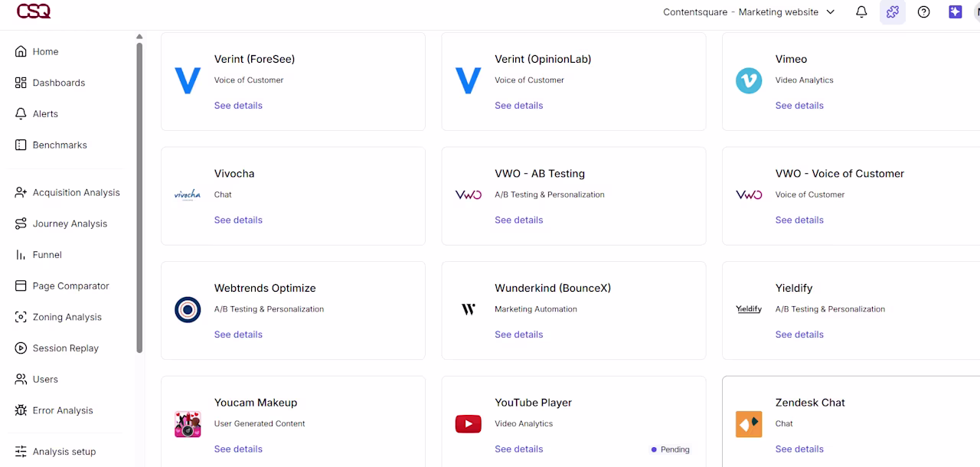This screenshot has width=980, height=467.
Task: See details for Yieldify
Action: [x=799, y=335]
